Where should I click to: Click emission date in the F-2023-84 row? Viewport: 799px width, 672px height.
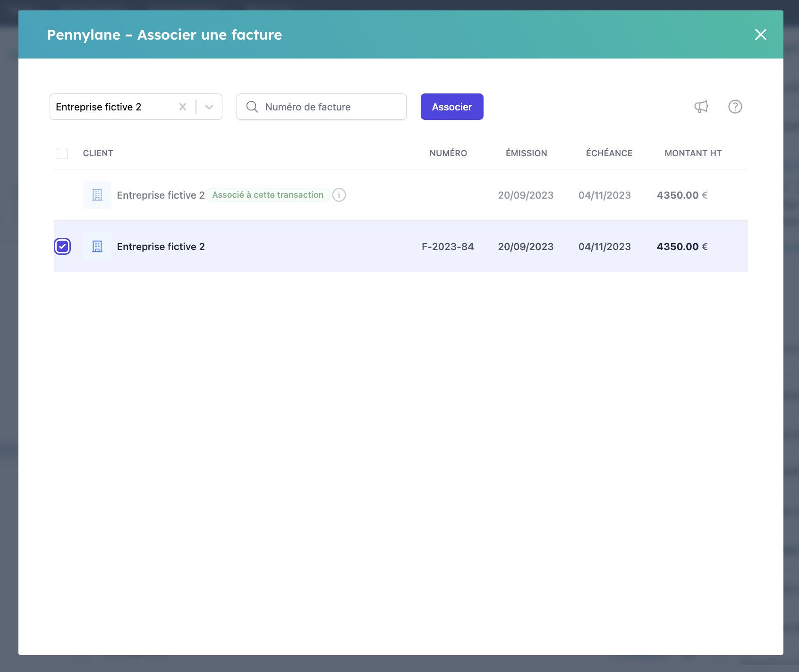[526, 247]
